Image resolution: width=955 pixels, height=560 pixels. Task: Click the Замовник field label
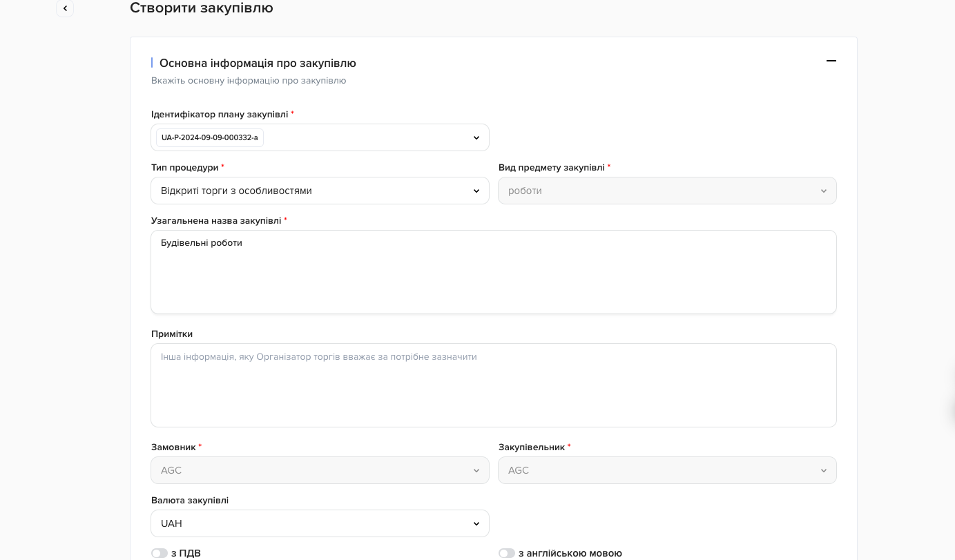(x=173, y=447)
